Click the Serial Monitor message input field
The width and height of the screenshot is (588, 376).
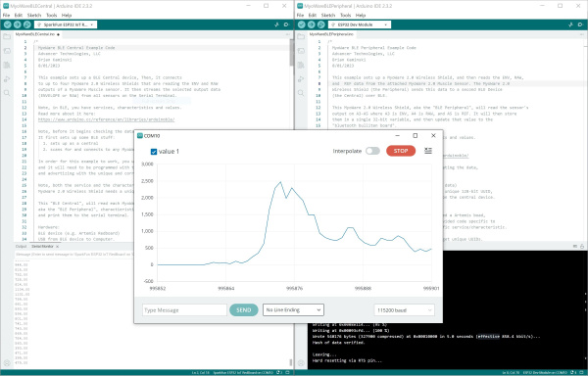click(73, 254)
